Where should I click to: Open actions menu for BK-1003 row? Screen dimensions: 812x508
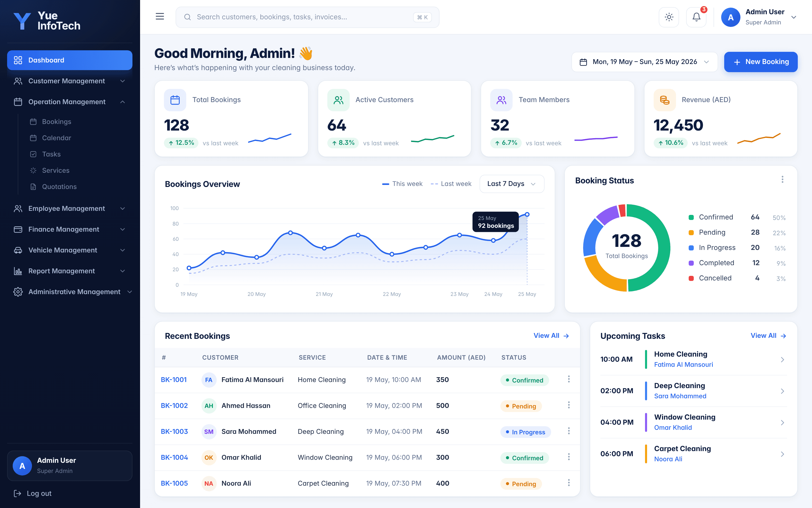point(568,431)
